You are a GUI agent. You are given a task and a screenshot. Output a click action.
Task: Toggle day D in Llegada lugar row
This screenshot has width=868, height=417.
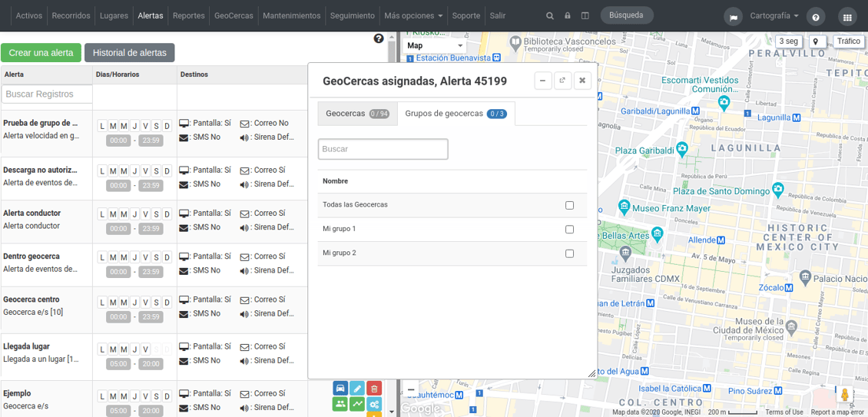[167, 349]
